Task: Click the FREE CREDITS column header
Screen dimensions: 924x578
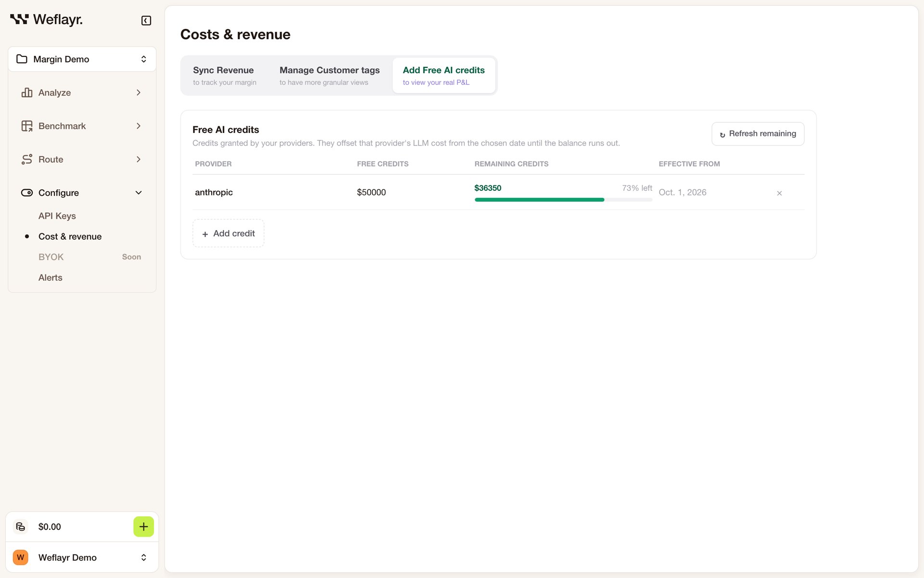Action: click(x=383, y=164)
